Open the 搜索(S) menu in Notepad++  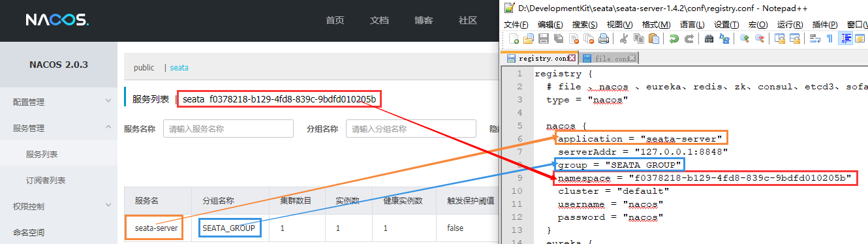click(585, 24)
